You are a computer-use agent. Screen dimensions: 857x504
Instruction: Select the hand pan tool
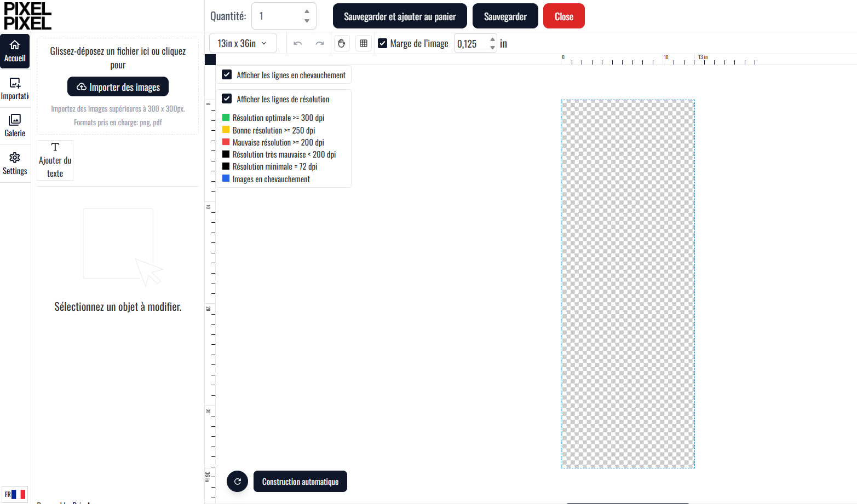coord(342,43)
